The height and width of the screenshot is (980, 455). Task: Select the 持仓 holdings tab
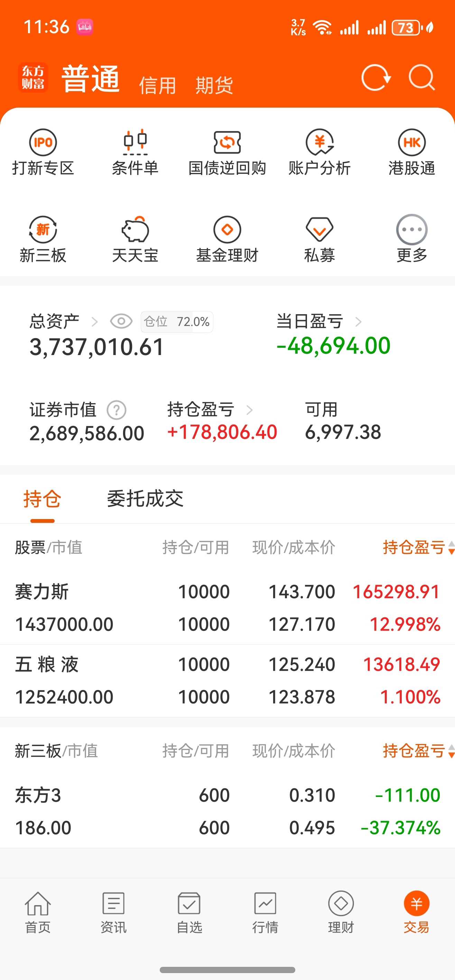[x=42, y=499]
